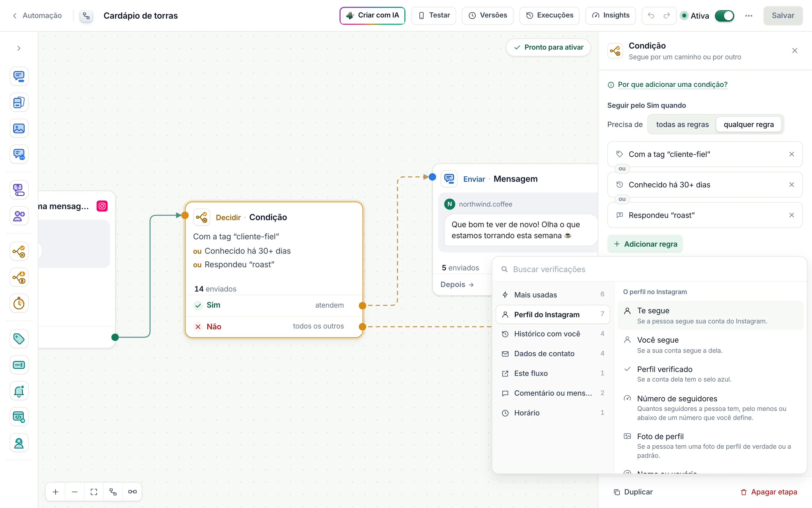This screenshot has height=508, width=812.
Task: Choose the 'Número de seguidores' check
Action: point(710,408)
